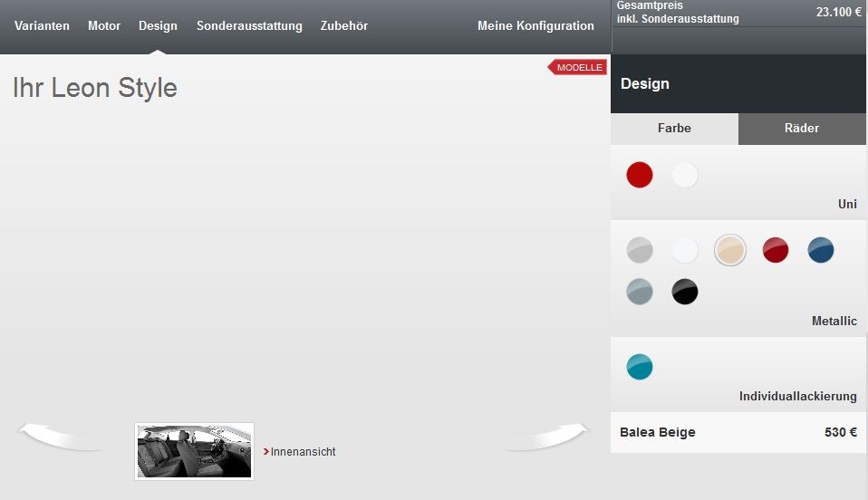868x500 pixels.
Task: Select the Design navigation tab
Action: tap(158, 25)
